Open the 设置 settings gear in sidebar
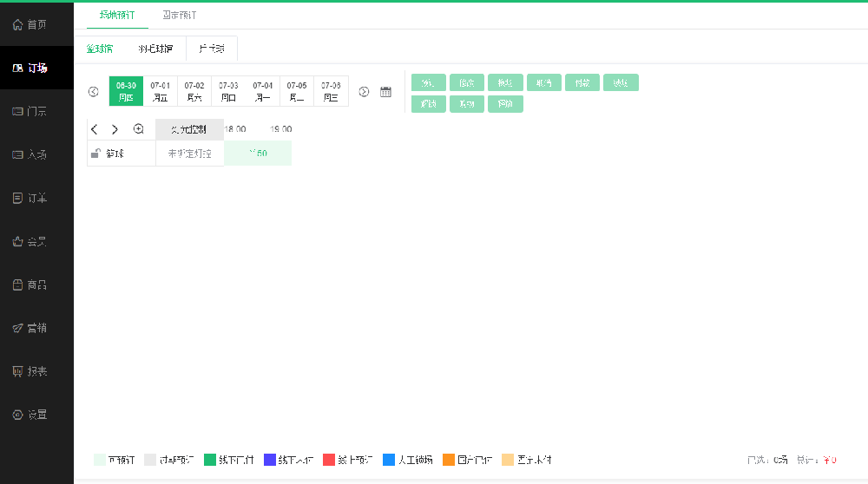The height and width of the screenshot is (484, 868). [17, 415]
